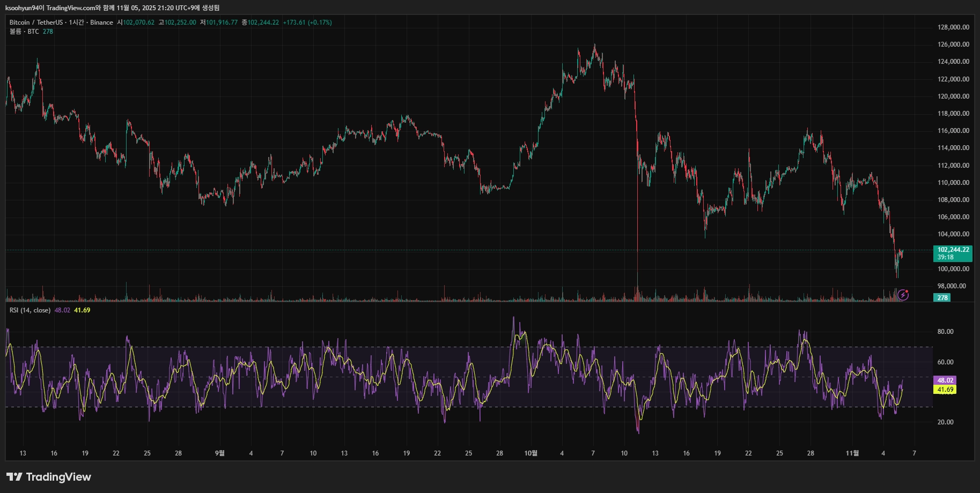Image resolution: width=980 pixels, height=493 pixels.
Task: Select the Bitcoin / TetherUS symbol title
Action: pos(35,23)
